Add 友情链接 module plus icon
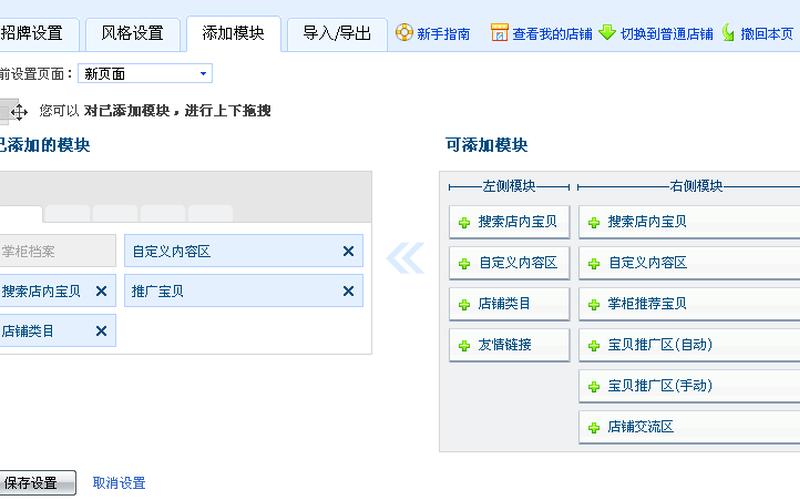The image size is (800, 500). point(464,346)
